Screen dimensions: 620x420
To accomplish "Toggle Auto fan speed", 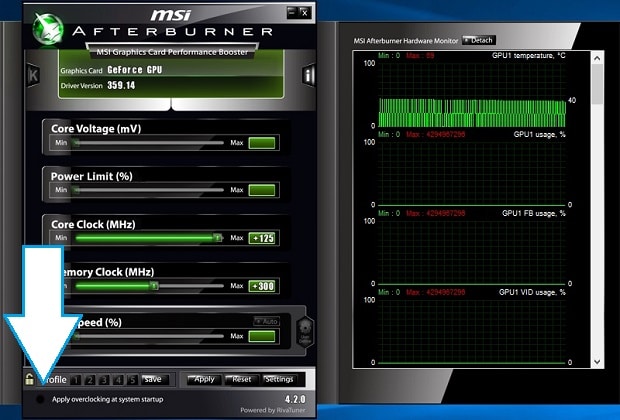I will pos(267,322).
